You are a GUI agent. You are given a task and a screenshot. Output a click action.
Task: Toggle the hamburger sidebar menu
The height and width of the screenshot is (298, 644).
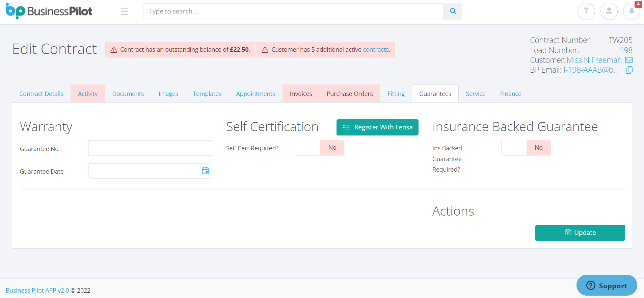(125, 12)
